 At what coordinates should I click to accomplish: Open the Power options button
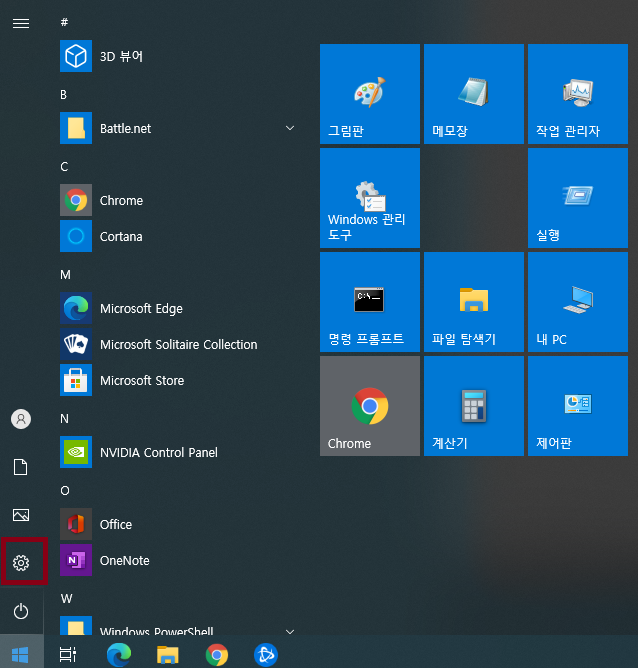point(21,611)
